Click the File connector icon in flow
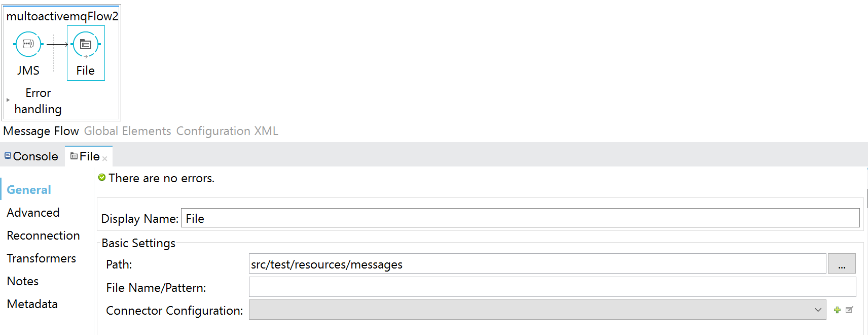Image resolution: width=868 pixels, height=335 pixels. coord(86,45)
